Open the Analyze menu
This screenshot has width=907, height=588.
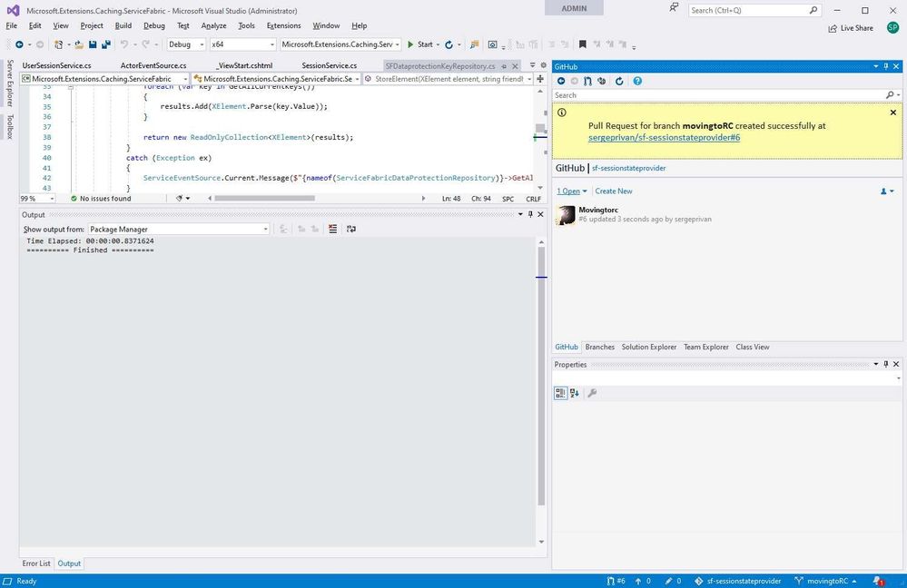[213, 26]
